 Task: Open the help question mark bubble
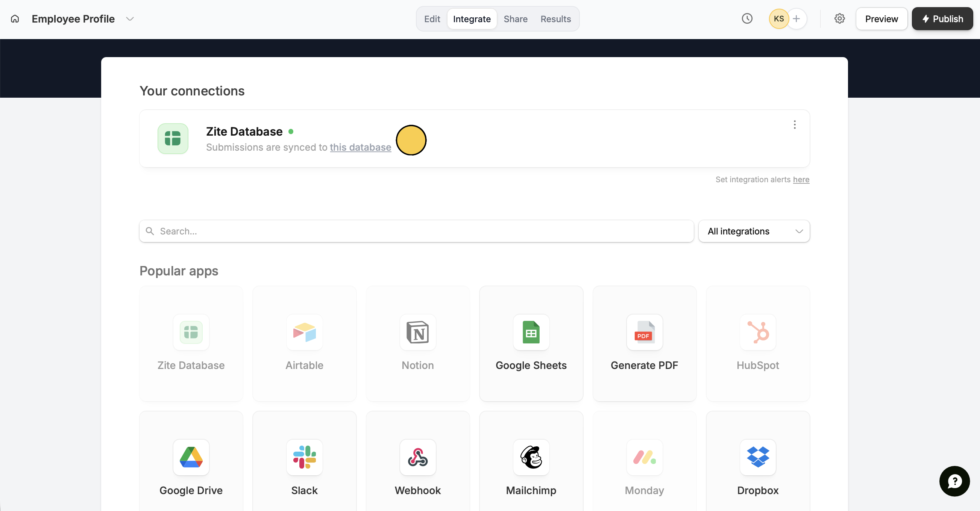(x=954, y=481)
